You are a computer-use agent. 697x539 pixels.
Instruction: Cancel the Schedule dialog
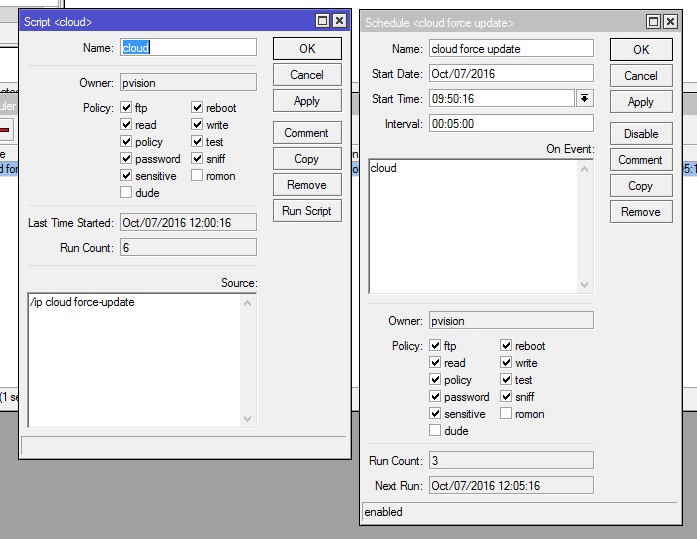coord(641,76)
